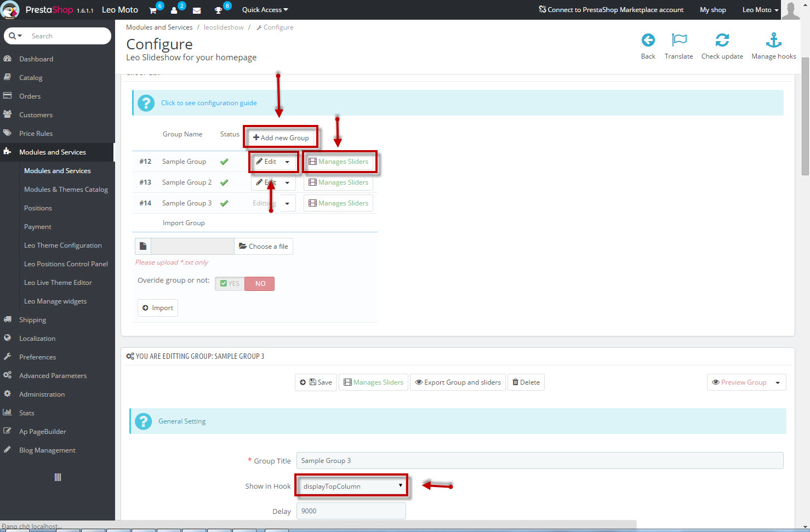Set Override group to YES
The height and width of the screenshot is (532, 810).
[x=230, y=284]
